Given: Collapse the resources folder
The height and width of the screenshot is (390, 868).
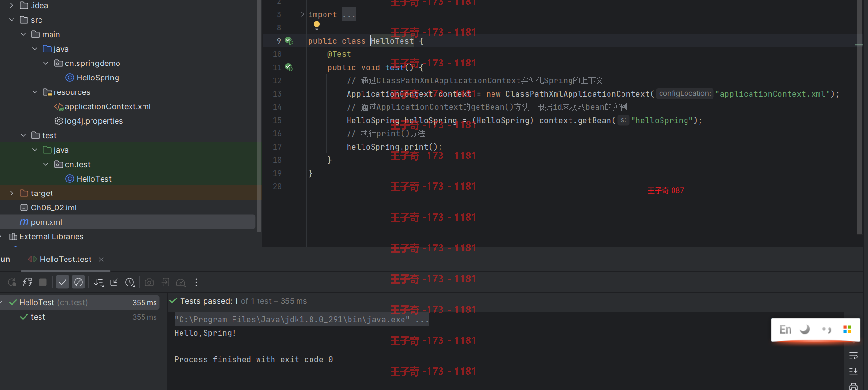Looking at the screenshot, I should tap(35, 92).
